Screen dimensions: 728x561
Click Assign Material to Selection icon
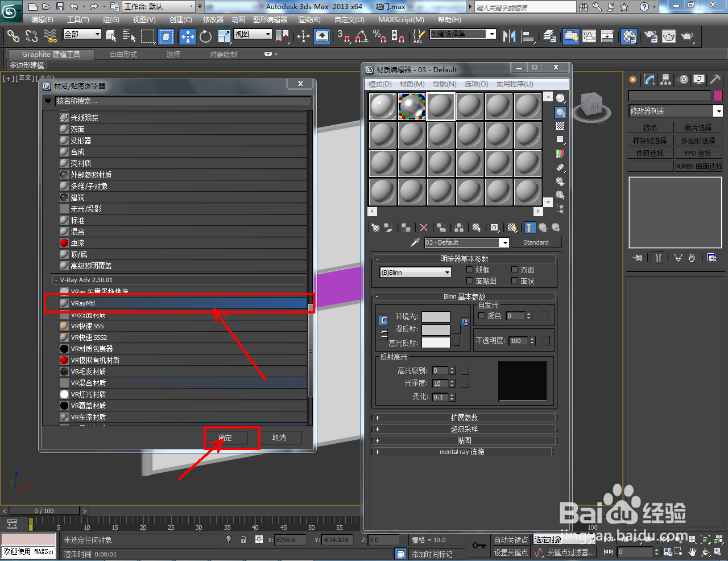406,228
